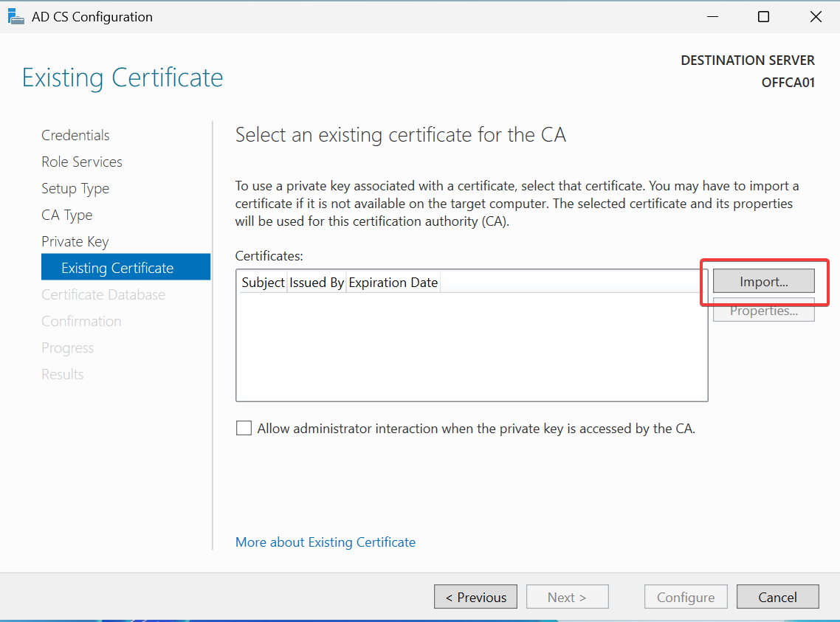Click the AD CS Configuration title bar icon

16,16
